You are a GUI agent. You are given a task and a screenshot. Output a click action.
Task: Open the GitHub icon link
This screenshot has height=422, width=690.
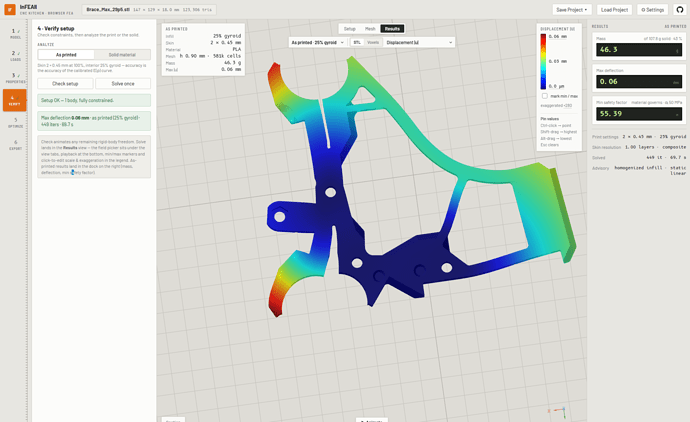(679, 10)
